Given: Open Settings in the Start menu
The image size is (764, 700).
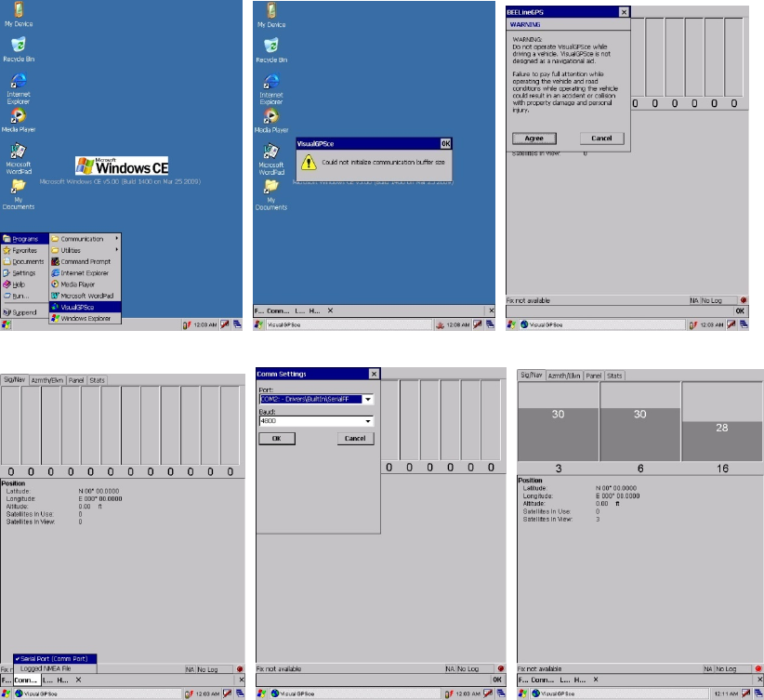Looking at the screenshot, I should 24,273.
